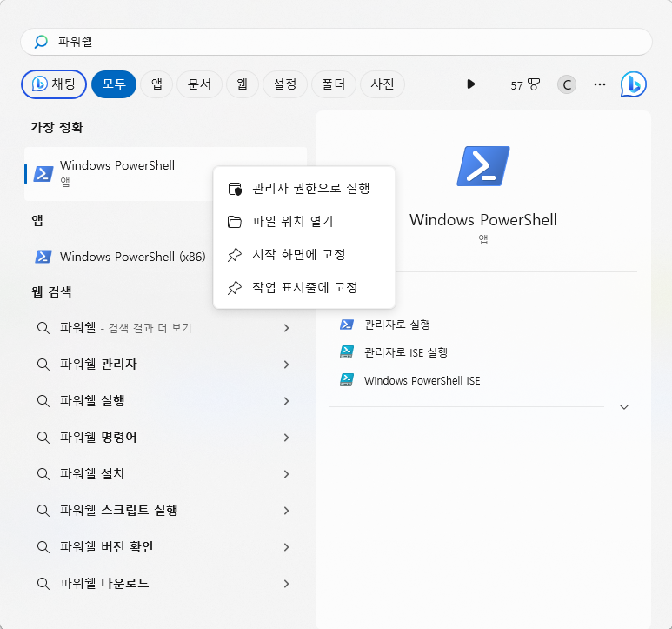
Task: Click the magnifier icon beside 파워쉘 명령어
Action: 43,438
